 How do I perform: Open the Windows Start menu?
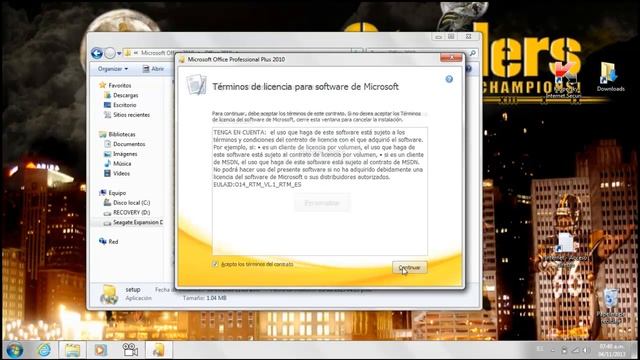click(15, 350)
